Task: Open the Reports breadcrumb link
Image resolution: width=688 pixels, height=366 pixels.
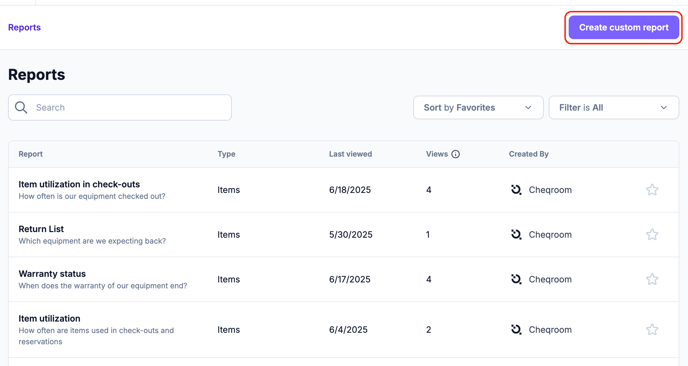Action: (x=25, y=27)
